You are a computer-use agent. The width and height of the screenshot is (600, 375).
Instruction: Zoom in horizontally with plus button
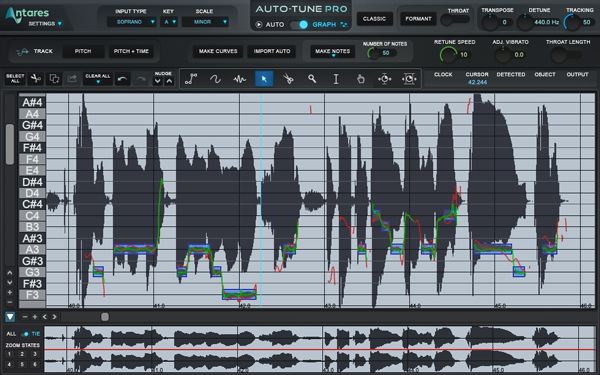(35, 317)
